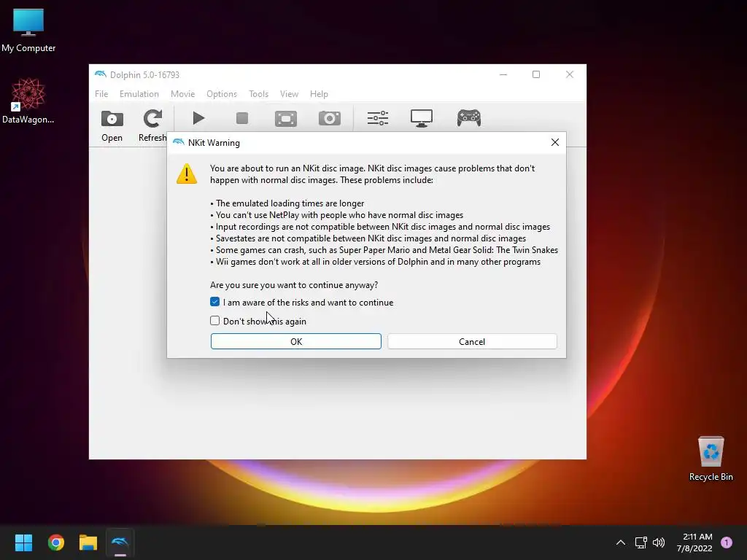
Task: Click the Dolphin logo in main window title bar
Action: [101, 74]
